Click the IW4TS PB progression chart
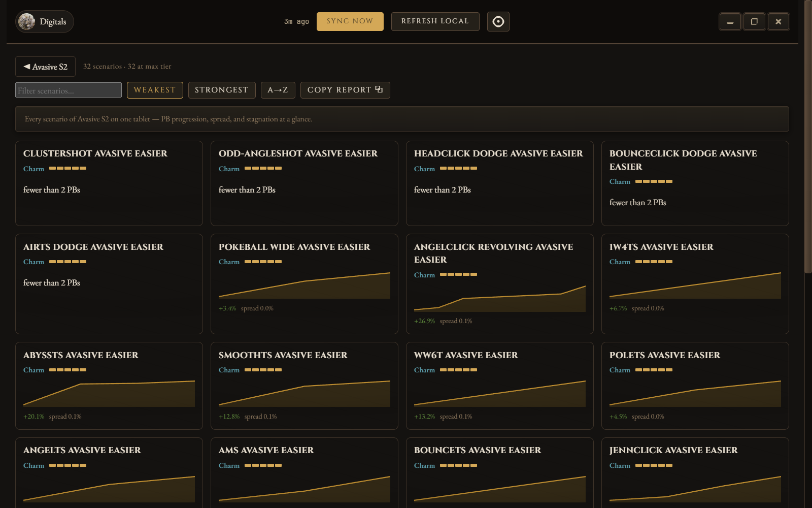Image resolution: width=812 pixels, height=508 pixels. [x=695, y=285]
